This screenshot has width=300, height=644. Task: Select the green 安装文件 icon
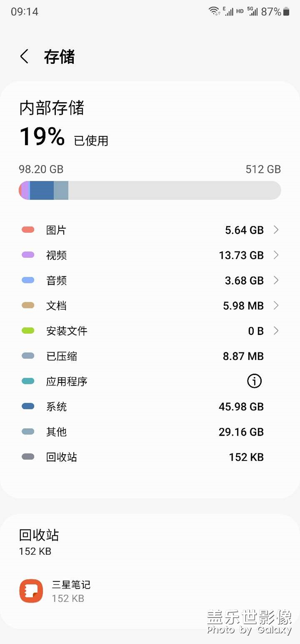coord(28,331)
